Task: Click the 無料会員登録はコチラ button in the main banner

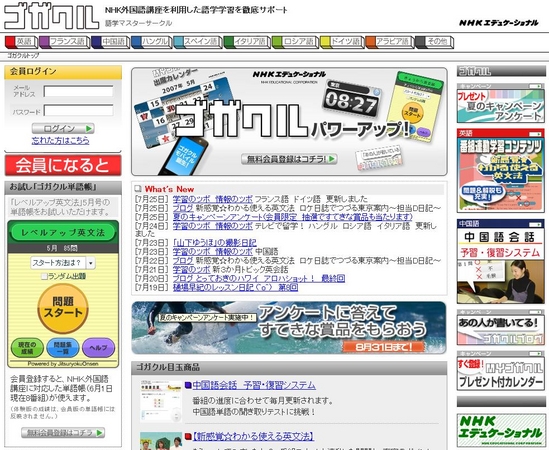Action: click(x=289, y=159)
